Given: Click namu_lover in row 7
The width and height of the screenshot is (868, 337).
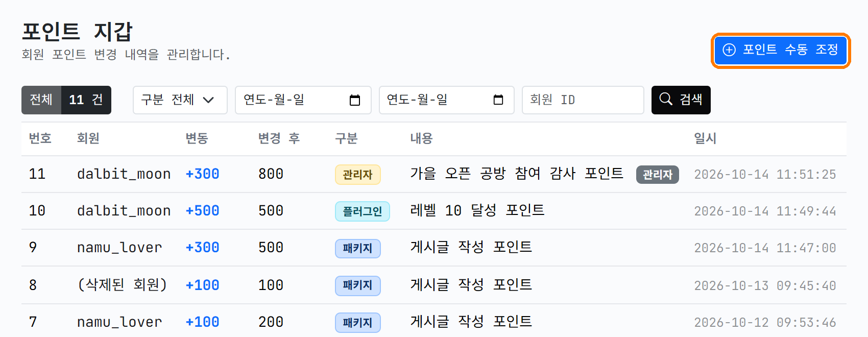Looking at the screenshot, I should [x=119, y=322].
